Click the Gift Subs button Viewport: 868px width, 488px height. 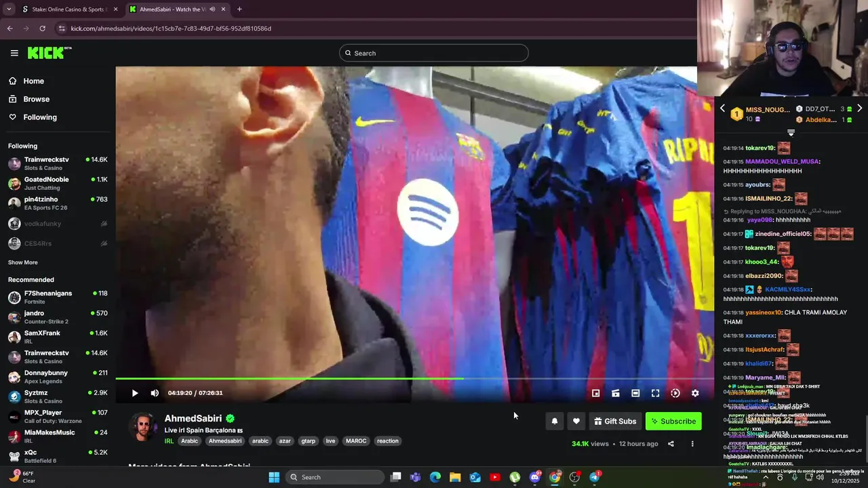click(615, 421)
